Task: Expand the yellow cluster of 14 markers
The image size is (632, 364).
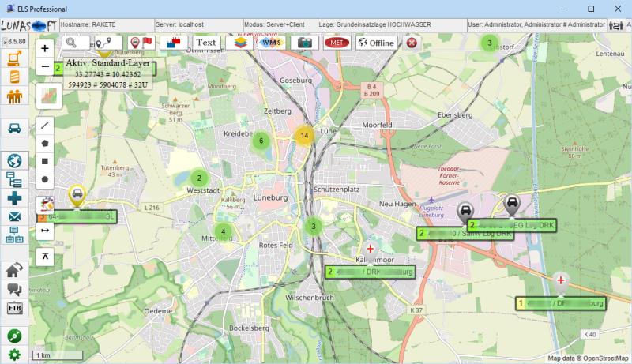Action: pos(304,135)
